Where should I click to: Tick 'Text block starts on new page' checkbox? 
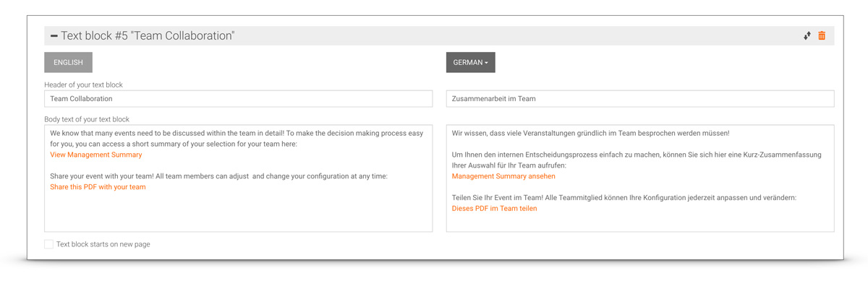coord(48,244)
